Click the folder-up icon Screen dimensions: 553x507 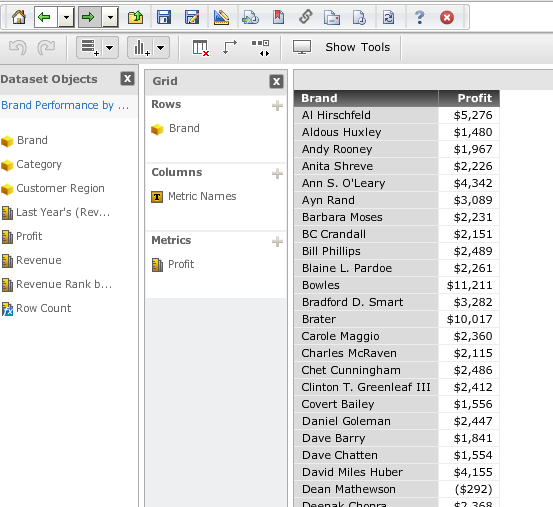point(135,17)
